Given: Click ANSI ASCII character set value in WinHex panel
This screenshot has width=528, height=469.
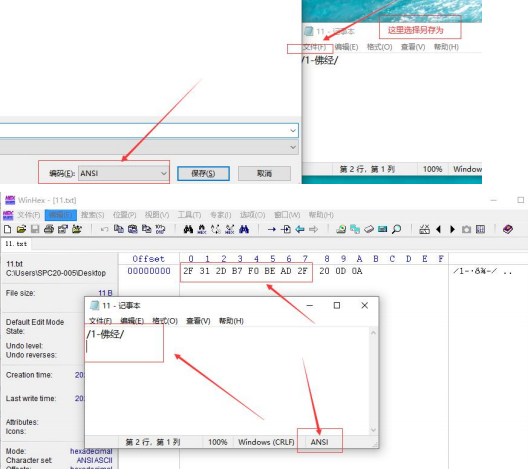Looking at the screenshot, I should [94, 460].
